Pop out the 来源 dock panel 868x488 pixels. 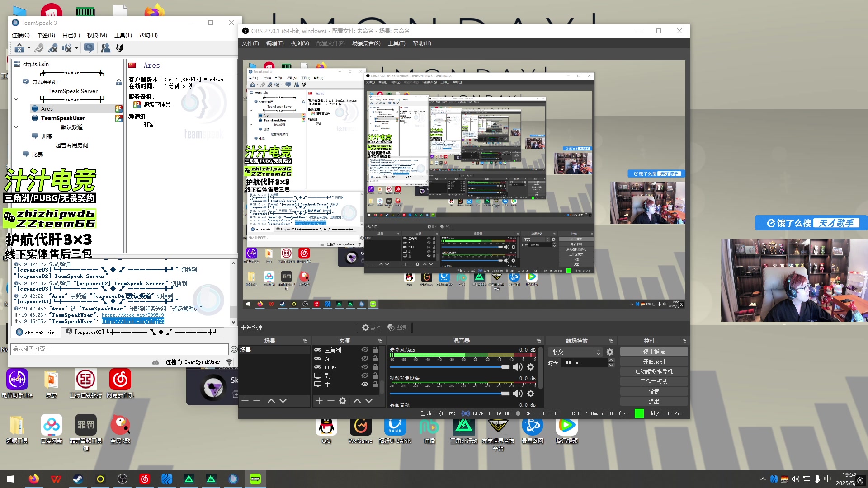[x=380, y=341]
